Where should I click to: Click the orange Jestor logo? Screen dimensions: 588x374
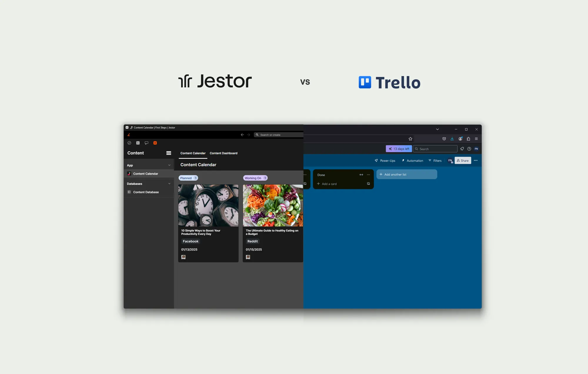point(129,135)
